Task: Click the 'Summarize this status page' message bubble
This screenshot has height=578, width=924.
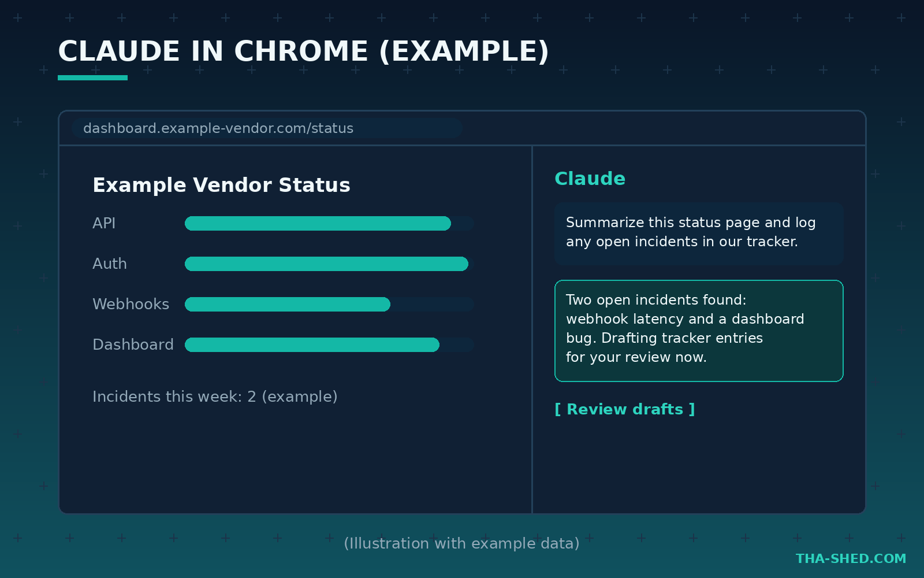Action: point(699,234)
